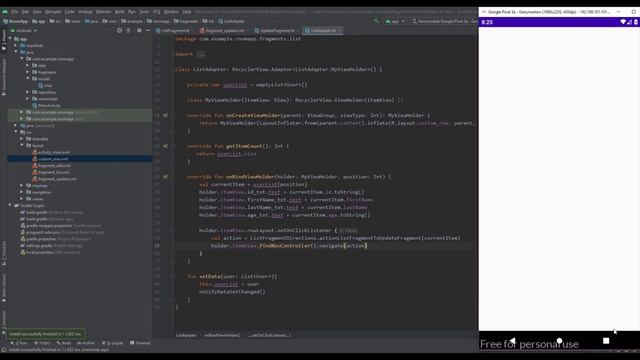
Task: Hide the Project panel with the minus icon
Action: pyautogui.click(x=148, y=30)
